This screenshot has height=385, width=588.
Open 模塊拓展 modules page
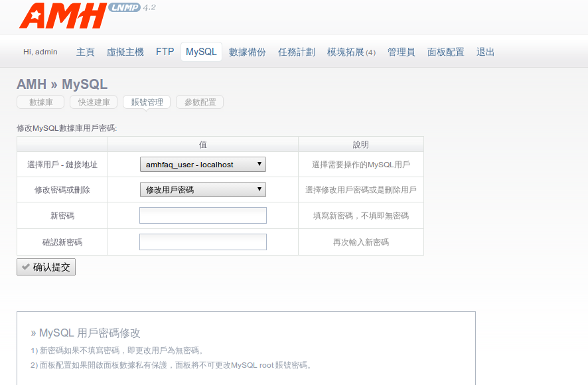coord(351,52)
